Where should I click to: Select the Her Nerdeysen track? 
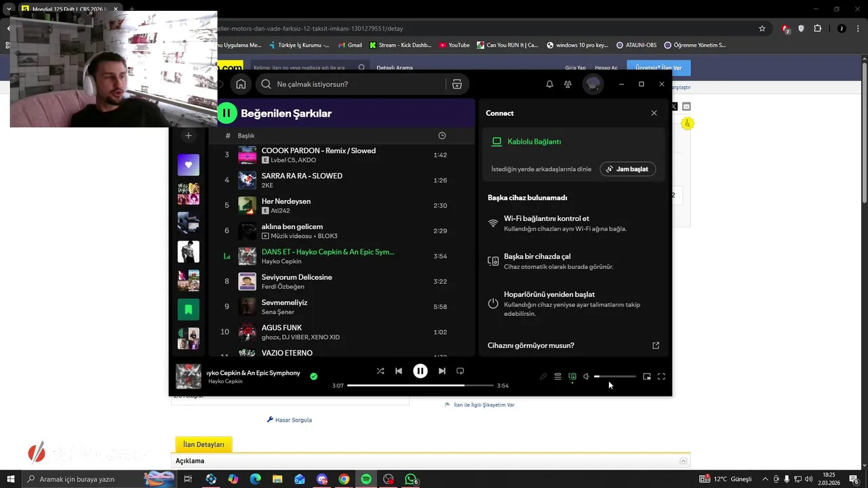click(x=341, y=205)
